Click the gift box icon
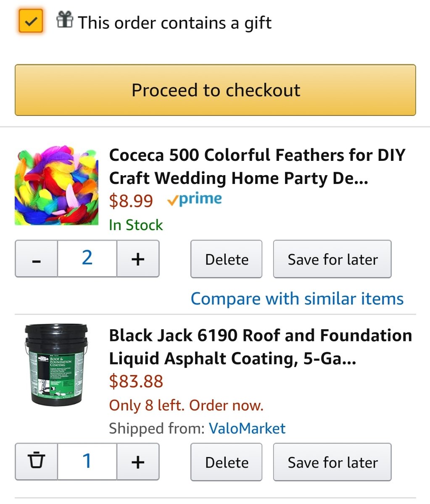 tap(65, 20)
